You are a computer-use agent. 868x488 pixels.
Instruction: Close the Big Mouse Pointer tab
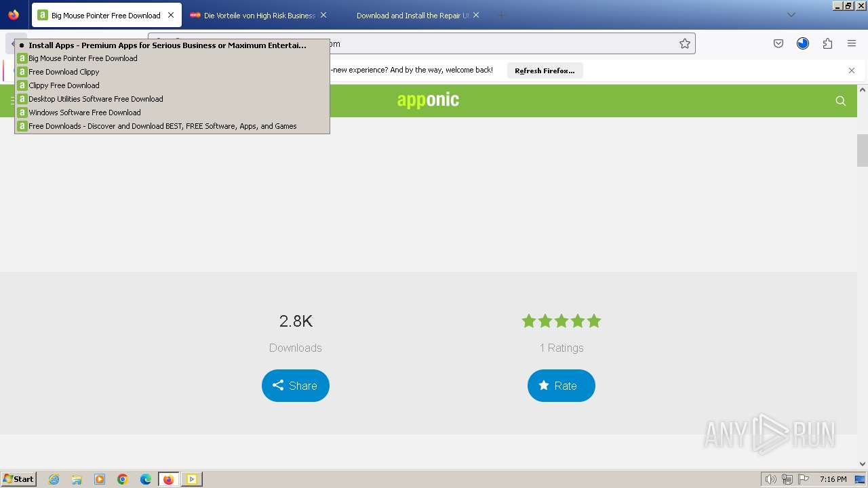point(171,15)
